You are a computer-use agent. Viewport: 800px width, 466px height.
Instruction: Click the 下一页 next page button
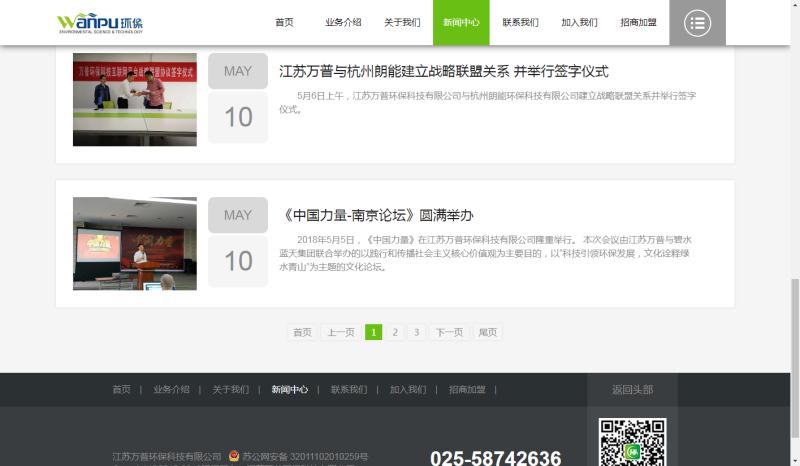click(x=449, y=332)
